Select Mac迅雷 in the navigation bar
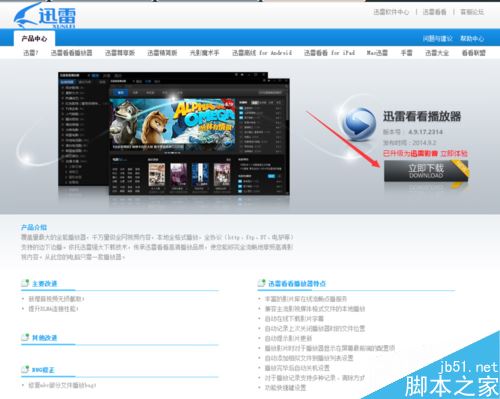500x399 pixels. pyautogui.click(x=377, y=53)
